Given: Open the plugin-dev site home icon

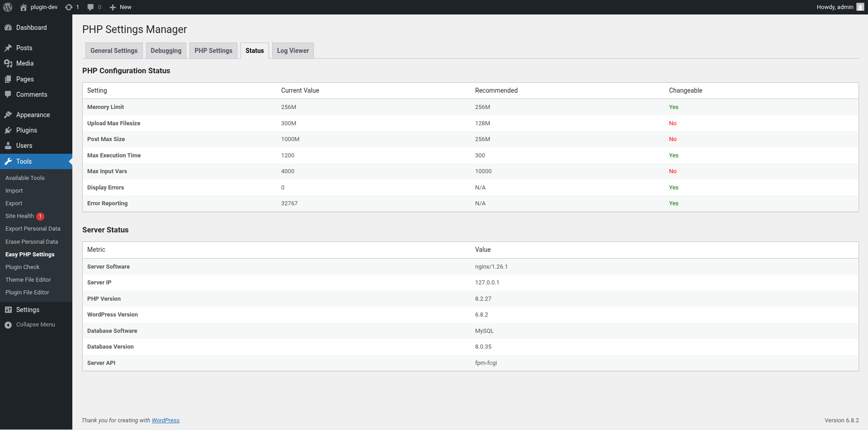Looking at the screenshot, I should [x=24, y=7].
